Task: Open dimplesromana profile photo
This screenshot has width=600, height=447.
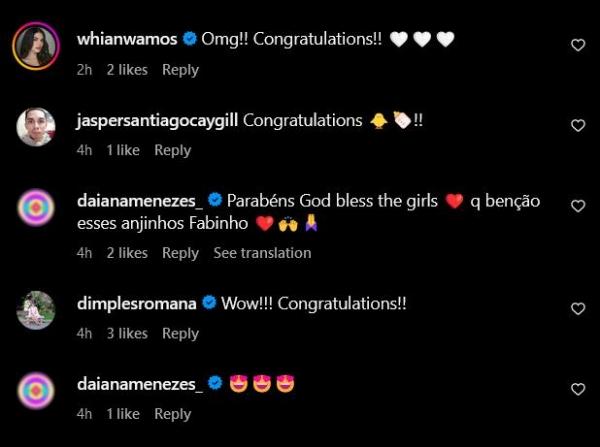Action: tap(36, 310)
